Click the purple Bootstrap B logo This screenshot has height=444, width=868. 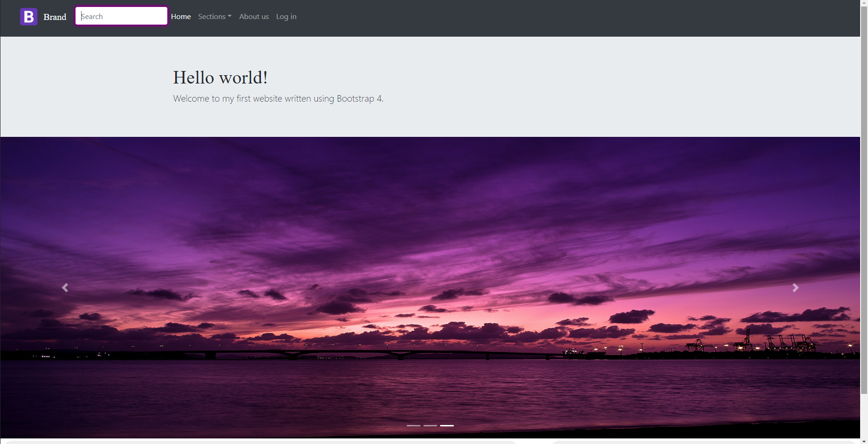pyautogui.click(x=29, y=17)
